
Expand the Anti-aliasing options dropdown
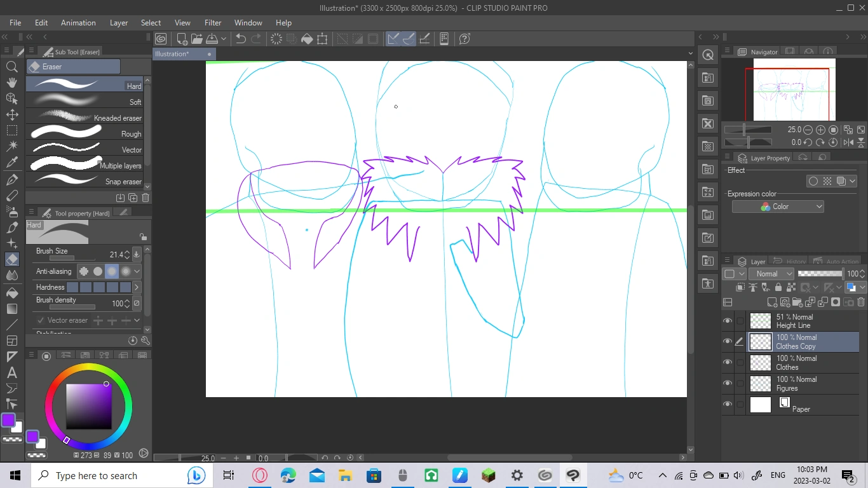tap(137, 271)
